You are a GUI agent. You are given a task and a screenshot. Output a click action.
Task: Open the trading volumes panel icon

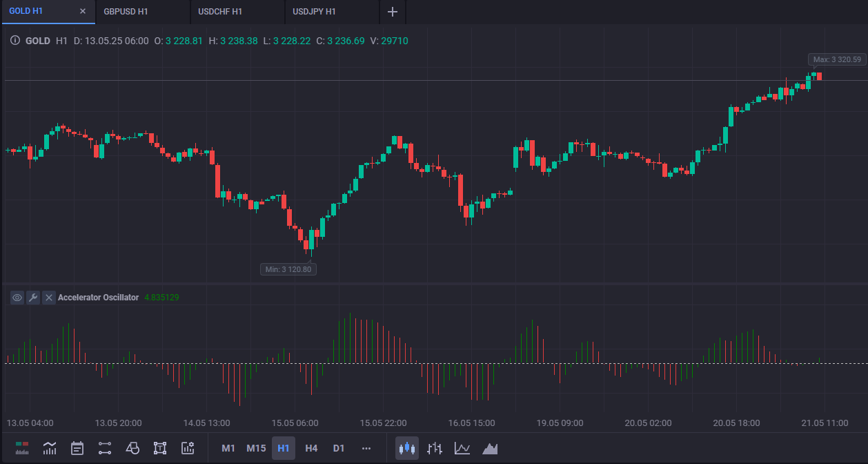[22, 448]
